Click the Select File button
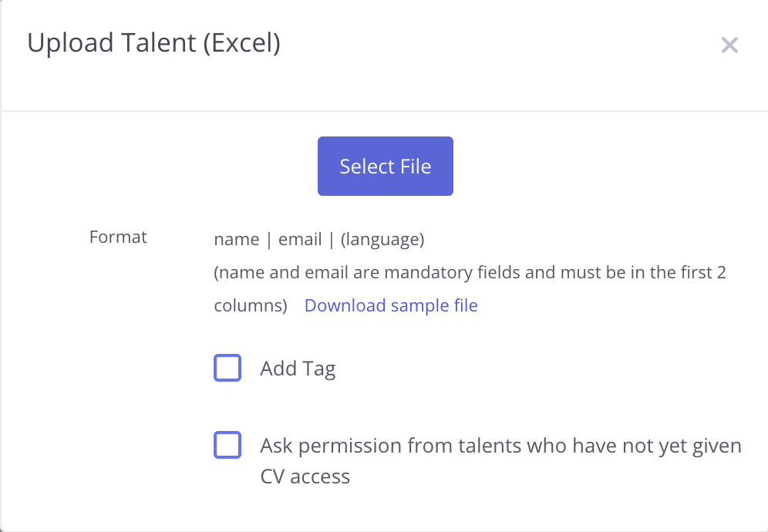The height and width of the screenshot is (532, 768). [x=385, y=167]
